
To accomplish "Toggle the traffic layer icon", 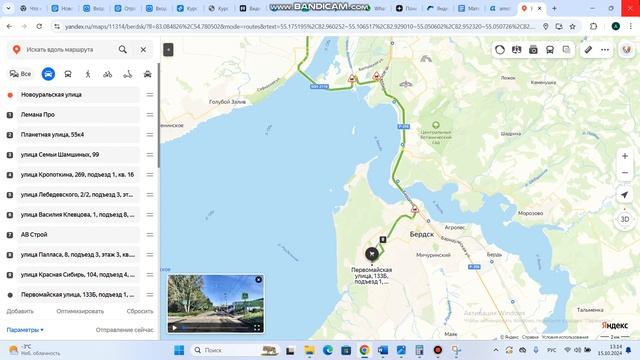I will pyautogui.click(x=500, y=50).
